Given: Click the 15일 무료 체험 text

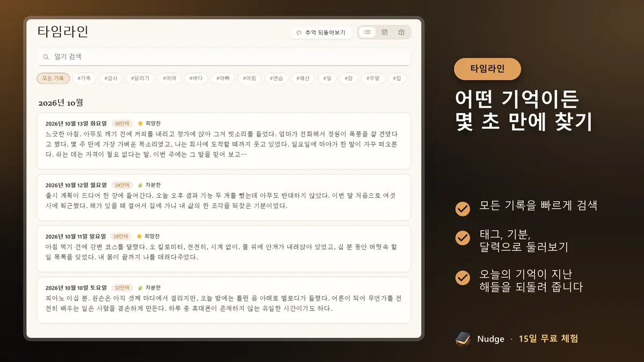Looking at the screenshot, I should [548, 339].
